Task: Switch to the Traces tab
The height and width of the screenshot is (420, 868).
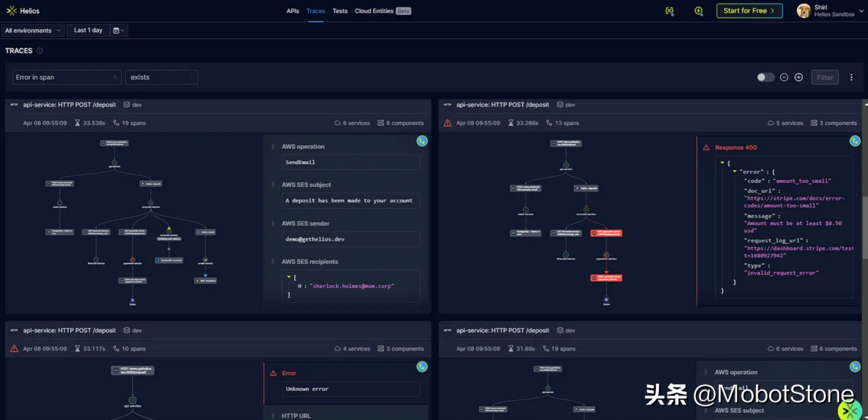Action: pos(316,11)
